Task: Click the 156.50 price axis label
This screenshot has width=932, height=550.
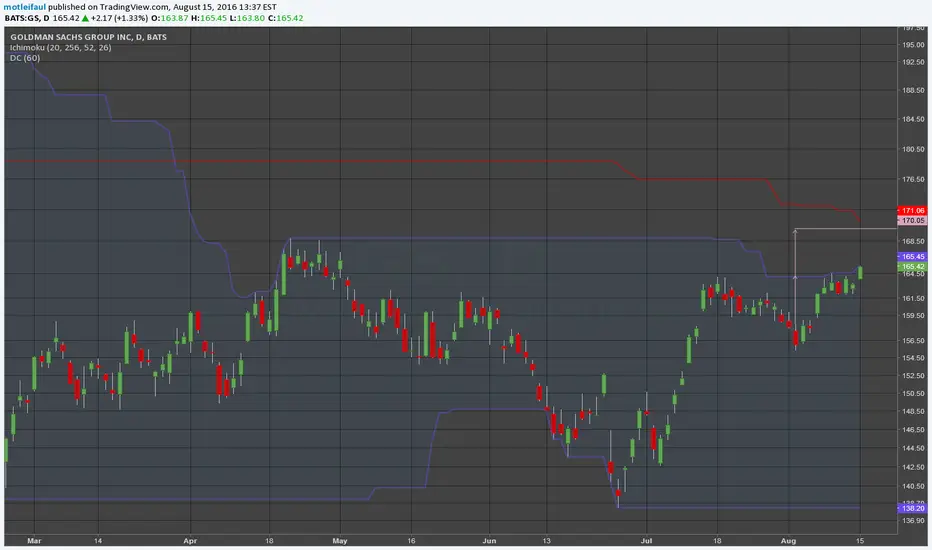Action: 913,341
